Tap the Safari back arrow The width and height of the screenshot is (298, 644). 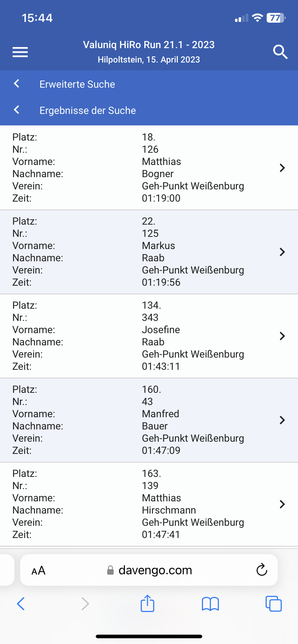pyautogui.click(x=21, y=604)
